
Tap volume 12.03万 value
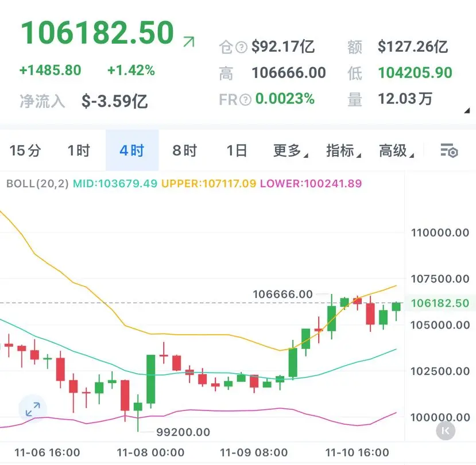405,99
